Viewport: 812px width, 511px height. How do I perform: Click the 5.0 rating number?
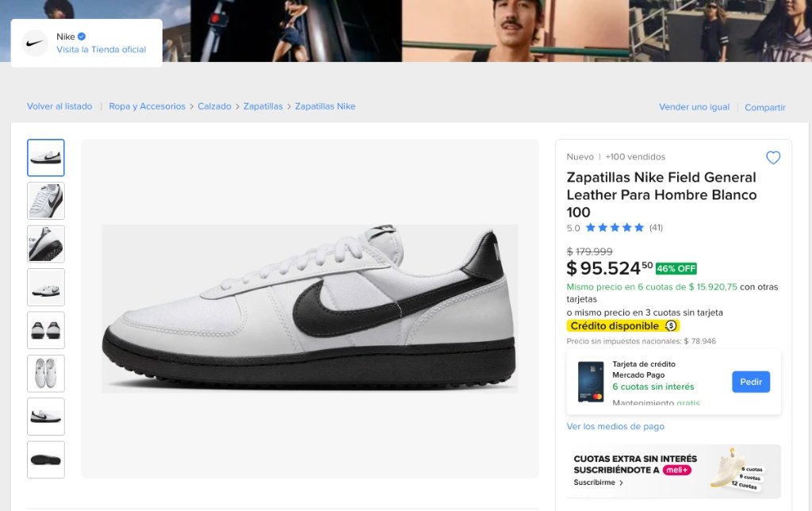tap(573, 228)
